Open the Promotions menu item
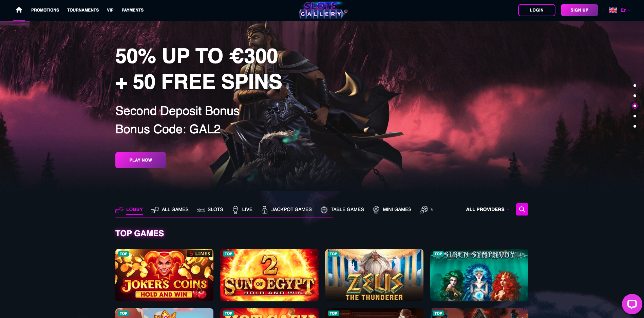Image resolution: width=644 pixels, height=318 pixels. [x=45, y=10]
